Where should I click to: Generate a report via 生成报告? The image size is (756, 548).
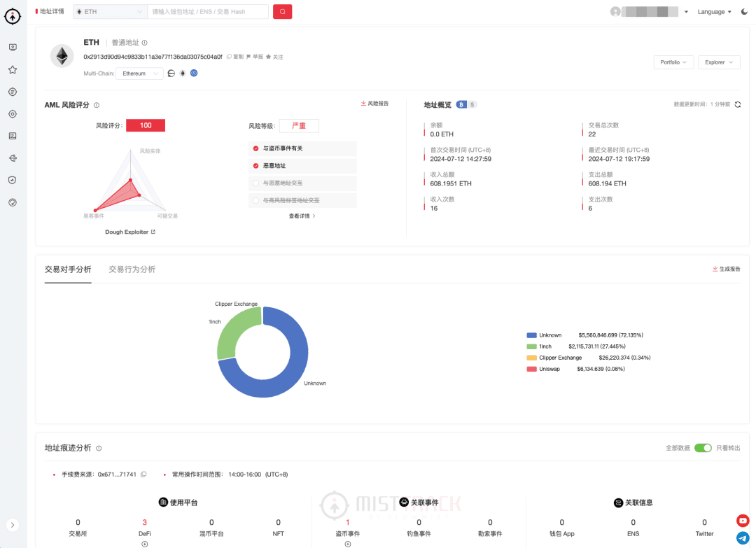(727, 268)
